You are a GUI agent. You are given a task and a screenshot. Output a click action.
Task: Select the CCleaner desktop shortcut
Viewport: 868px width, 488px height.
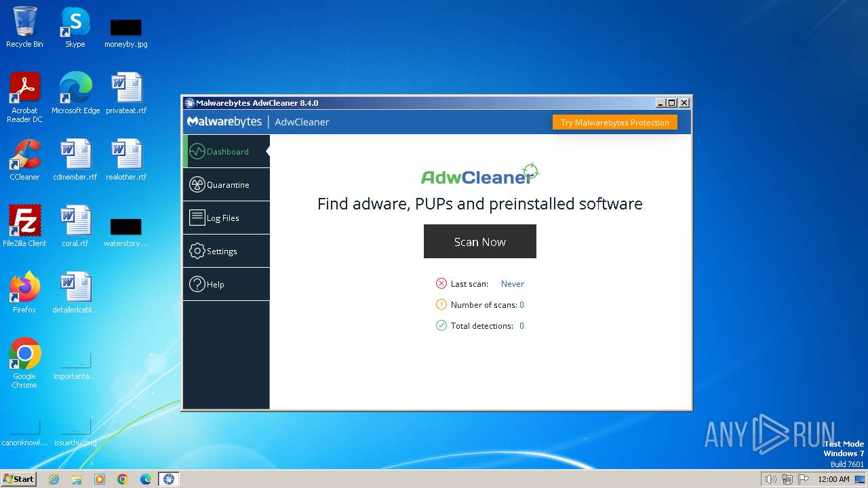pos(24,160)
